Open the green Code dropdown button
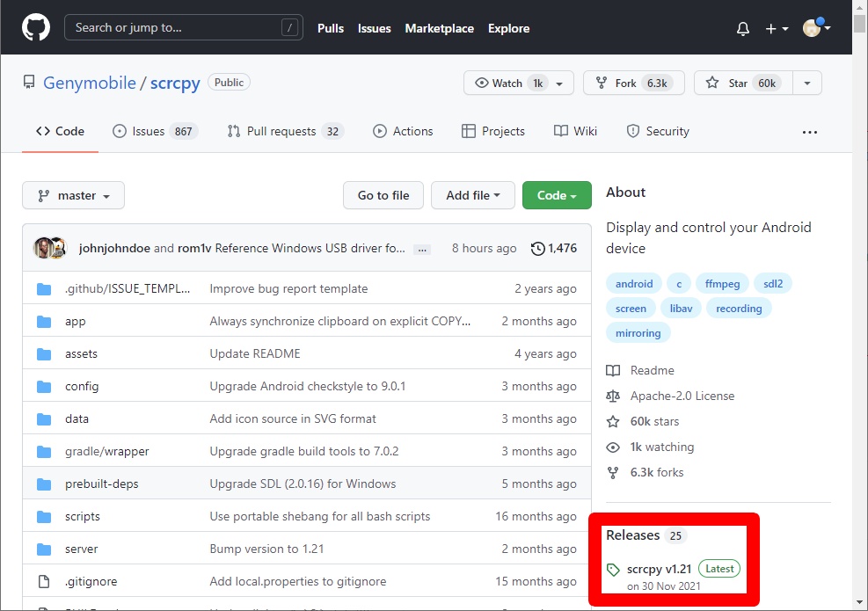 (557, 195)
